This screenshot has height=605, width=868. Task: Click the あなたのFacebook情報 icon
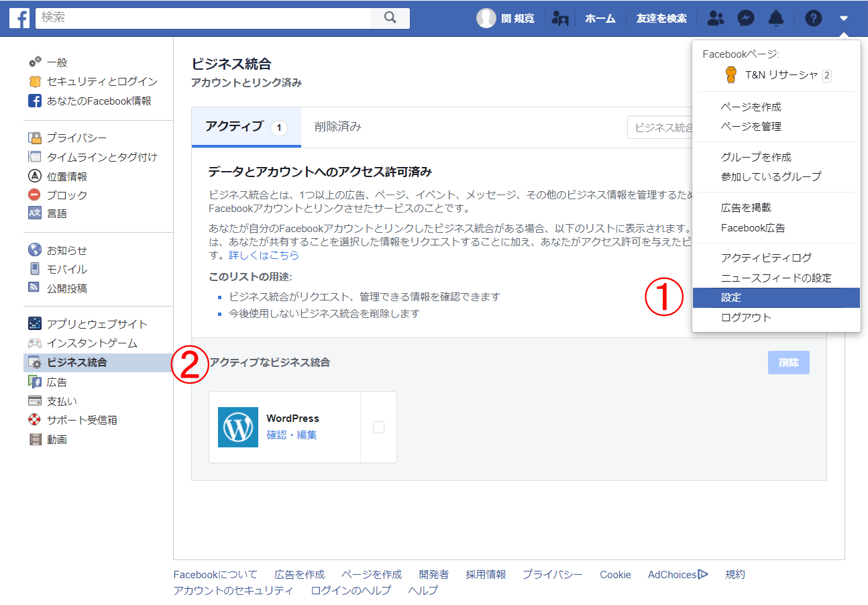35,101
